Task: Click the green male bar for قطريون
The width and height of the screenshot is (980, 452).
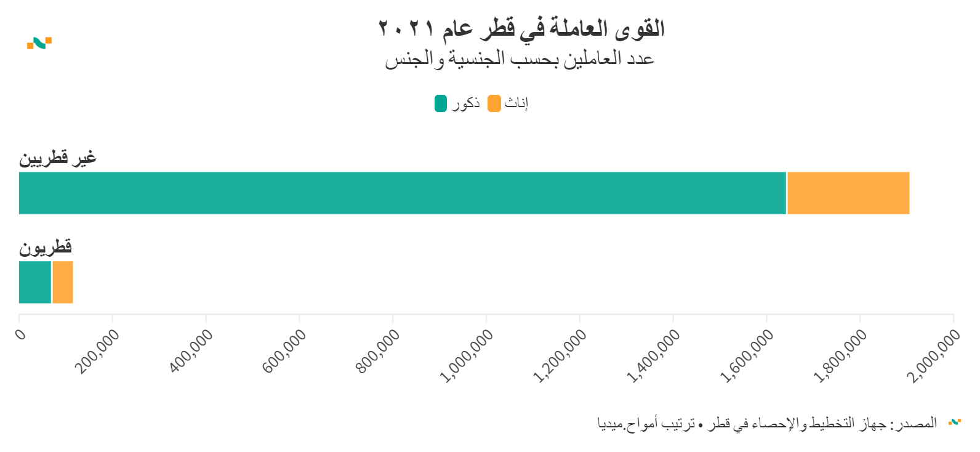Action: 35,283
